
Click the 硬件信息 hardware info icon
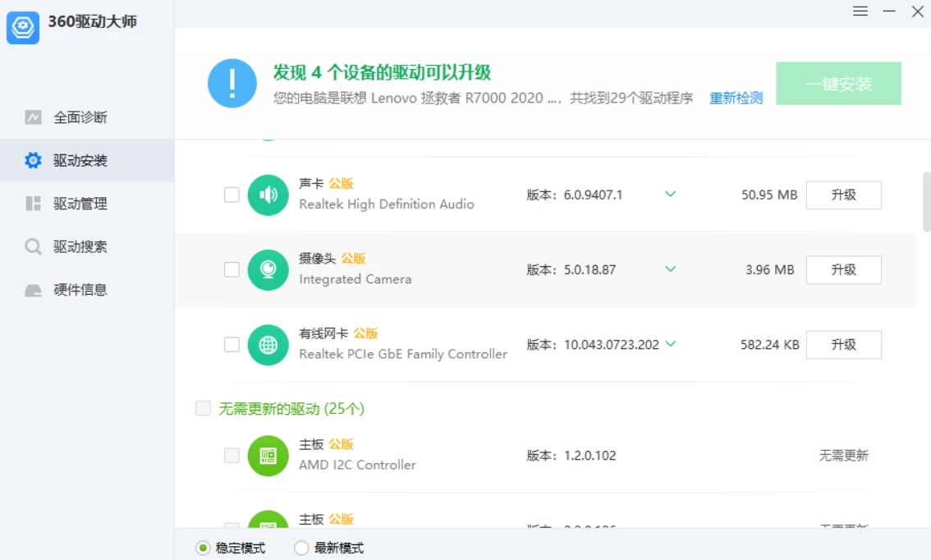(33, 289)
